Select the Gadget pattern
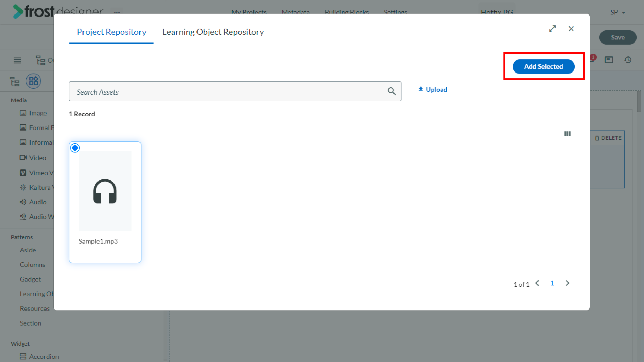Image resolution: width=644 pixels, height=362 pixels. point(30,279)
